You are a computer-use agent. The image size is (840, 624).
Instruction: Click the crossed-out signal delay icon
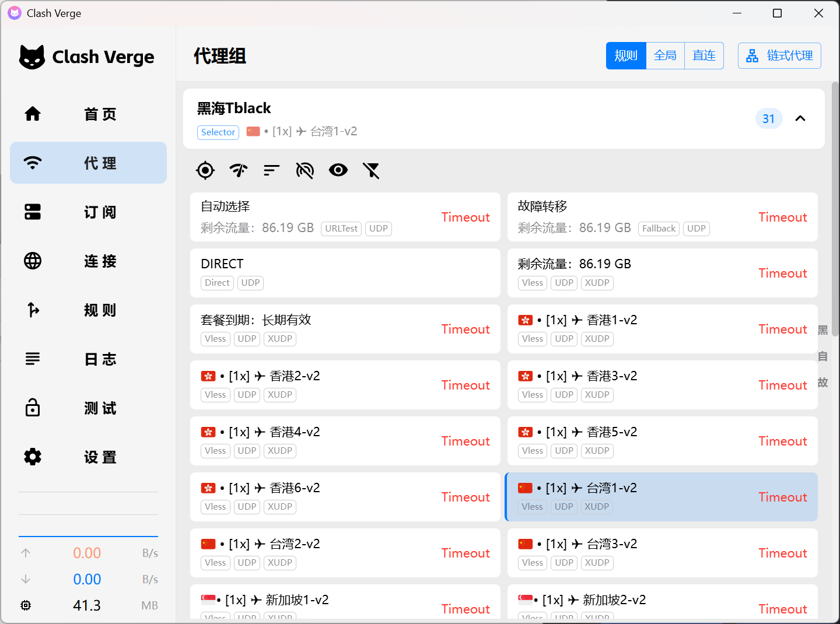point(305,170)
